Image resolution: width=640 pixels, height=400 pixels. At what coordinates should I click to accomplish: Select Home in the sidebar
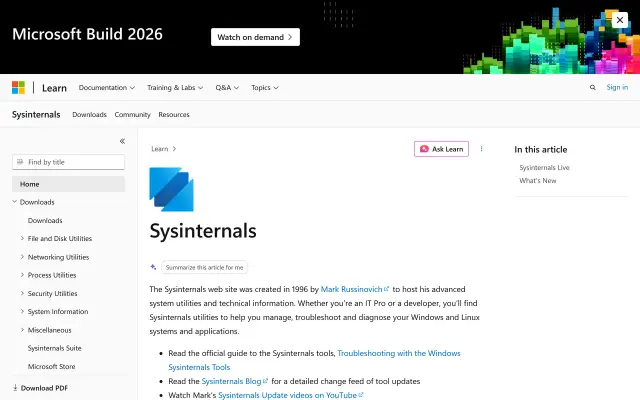click(68, 184)
